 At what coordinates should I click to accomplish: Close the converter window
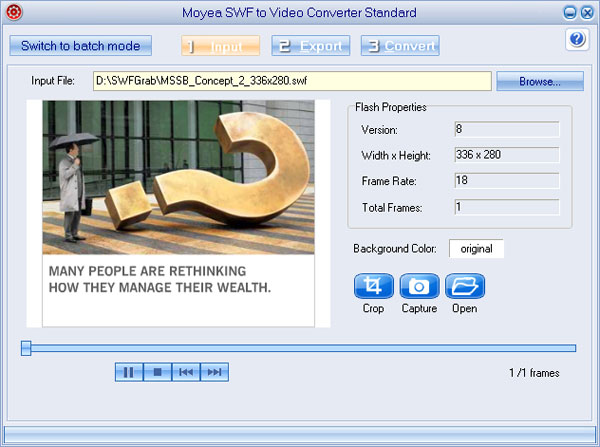(x=587, y=13)
